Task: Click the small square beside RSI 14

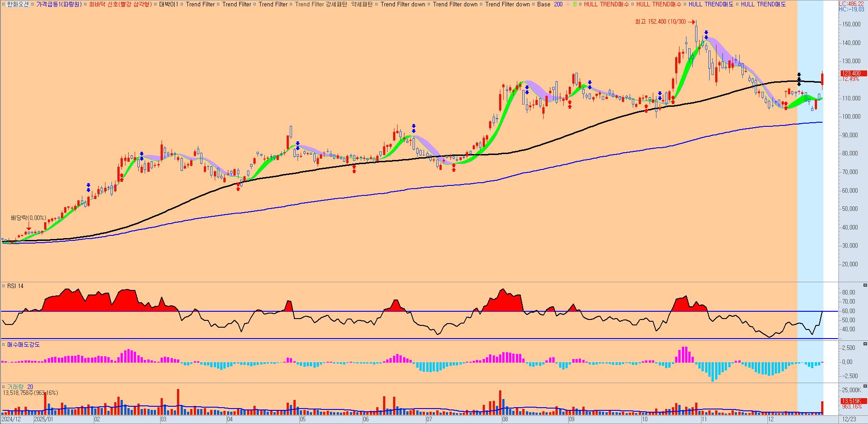Action: pos(4,286)
